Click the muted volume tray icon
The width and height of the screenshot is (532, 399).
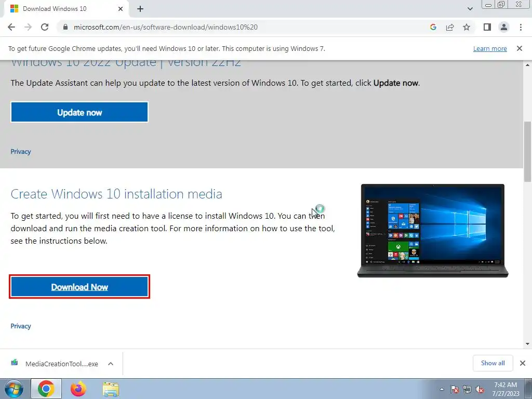[480, 389]
